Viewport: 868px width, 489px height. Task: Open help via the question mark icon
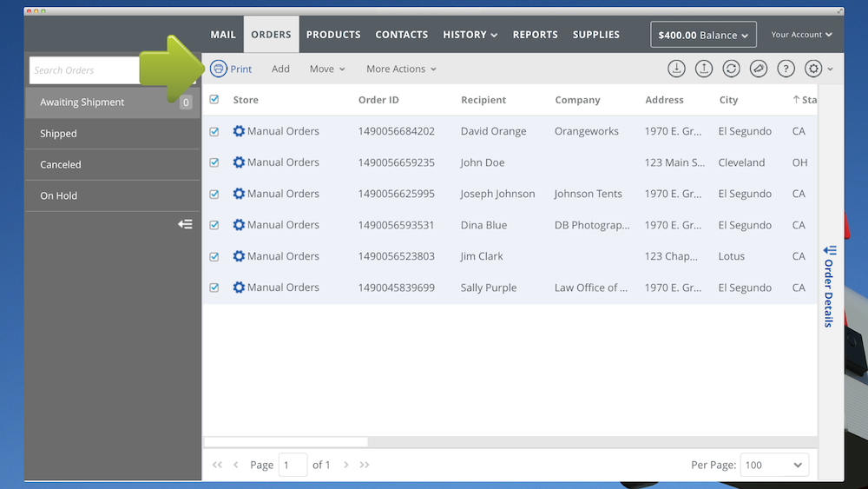[786, 69]
